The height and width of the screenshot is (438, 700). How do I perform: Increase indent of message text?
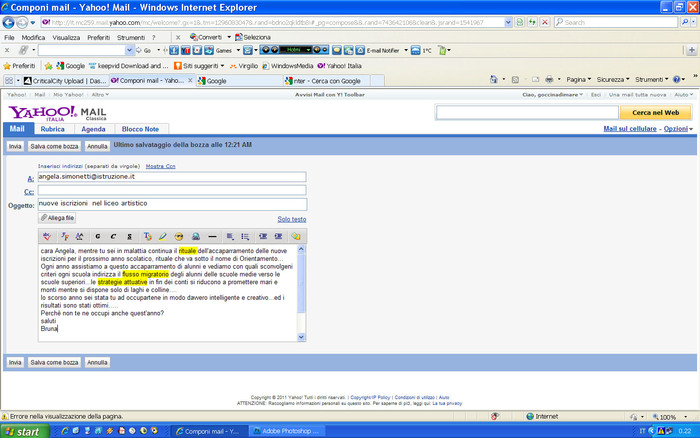pyautogui.click(x=278, y=236)
